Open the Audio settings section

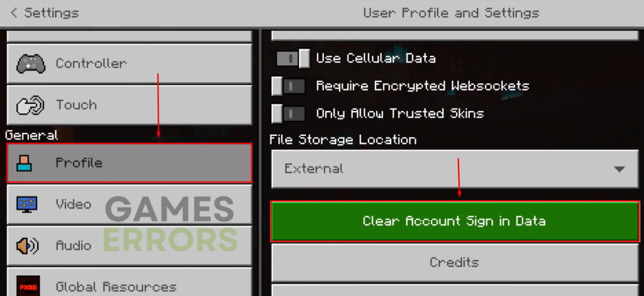coord(129,246)
